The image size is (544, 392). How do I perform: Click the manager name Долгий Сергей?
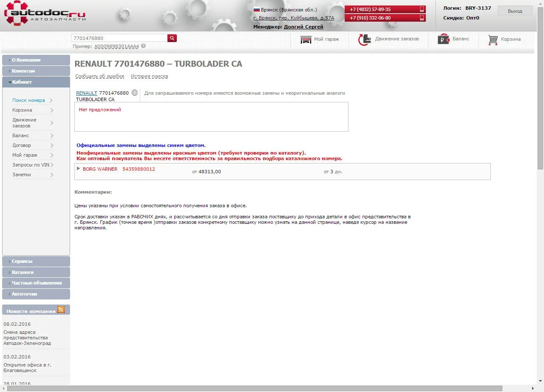click(303, 27)
